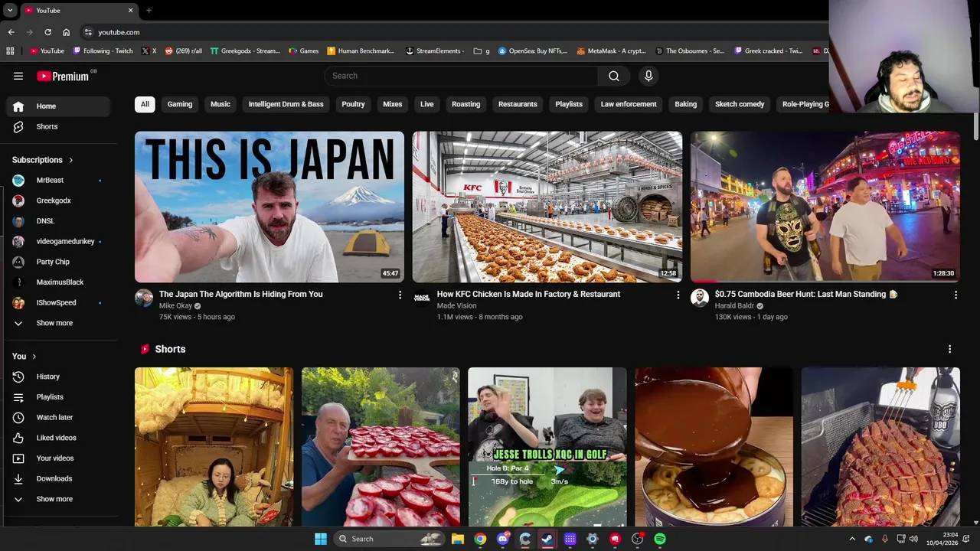Open the Human Benchmark bookmark
The height and width of the screenshot is (551, 980).
click(361, 51)
